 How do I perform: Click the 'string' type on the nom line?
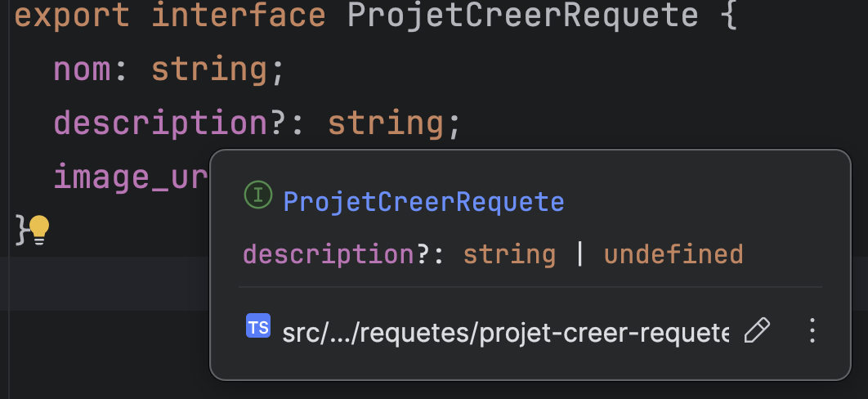209,69
